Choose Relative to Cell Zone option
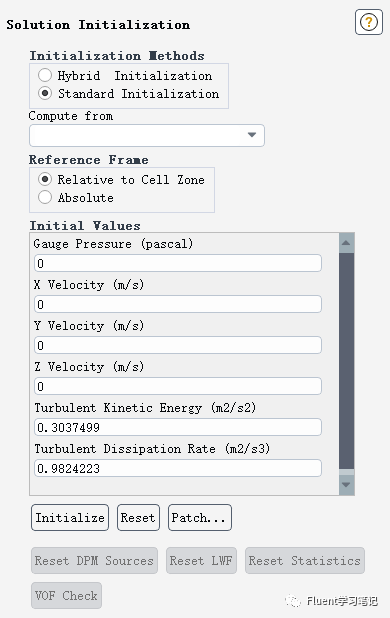This screenshot has height=618, width=390. tap(45, 179)
